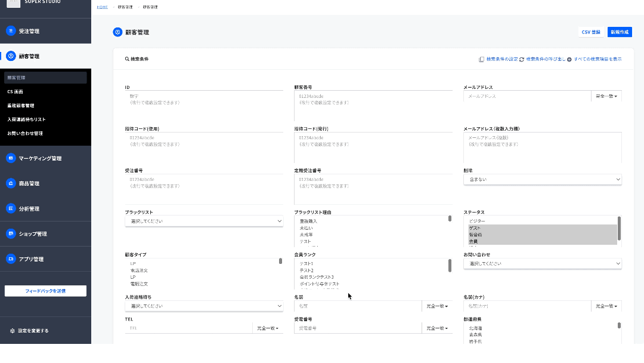Click the ID number input field
Viewport: 644px width, 363px height.
click(204, 105)
